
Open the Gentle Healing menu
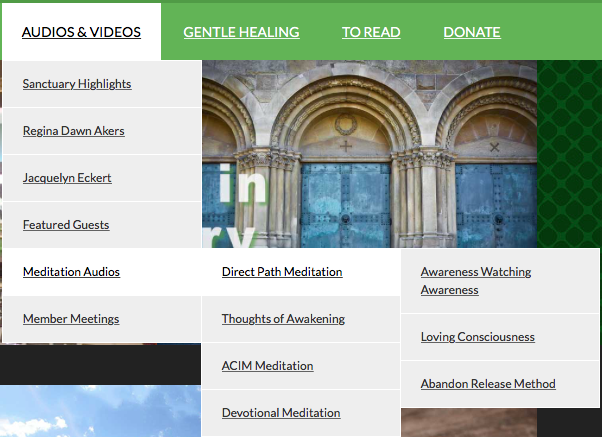point(241,32)
